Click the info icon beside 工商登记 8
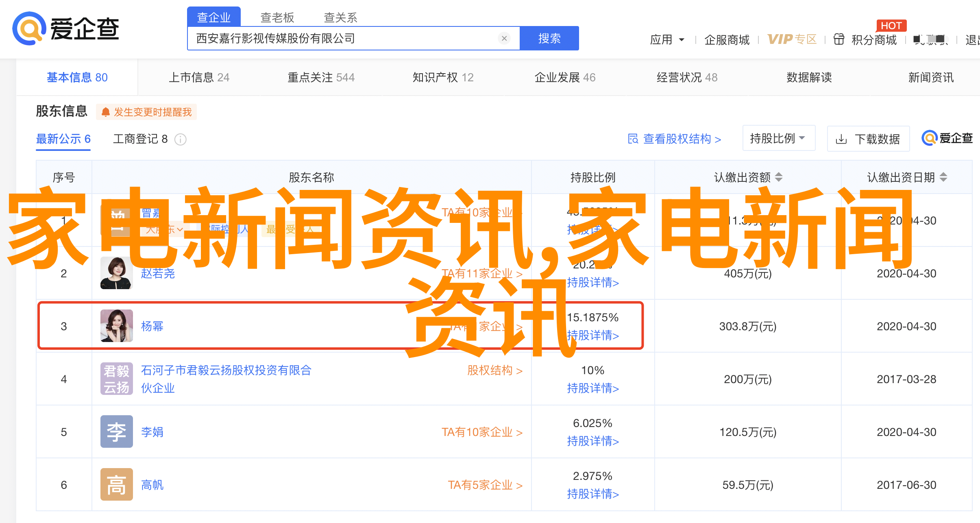980x523 pixels. (x=180, y=139)
